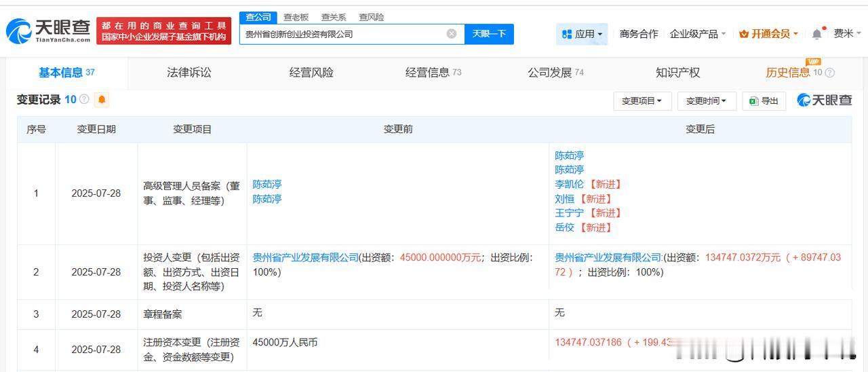Show the help icon beside 变更记录 10

[x=84, y=100]
